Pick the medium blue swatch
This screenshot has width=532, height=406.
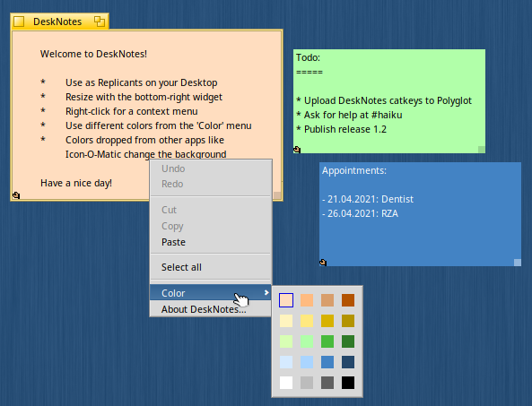[x=327, y=362]
